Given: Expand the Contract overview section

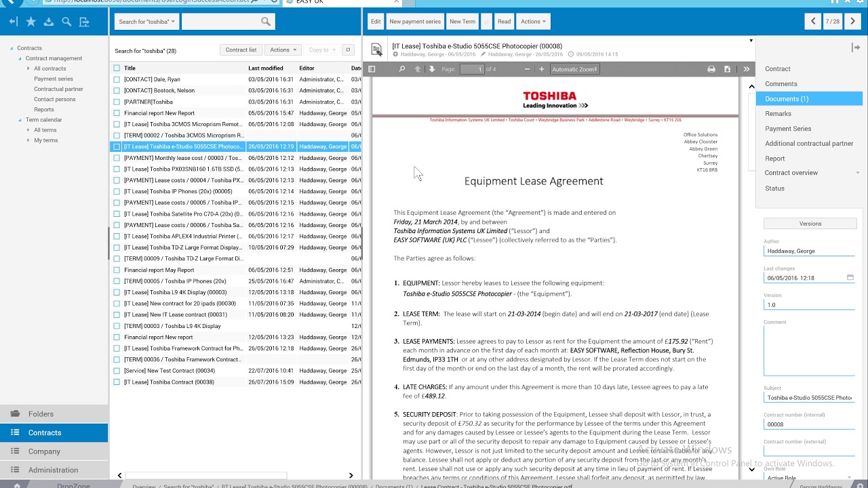Looking at the screenshot, I should pyautogui.click(x=858, y=173).
